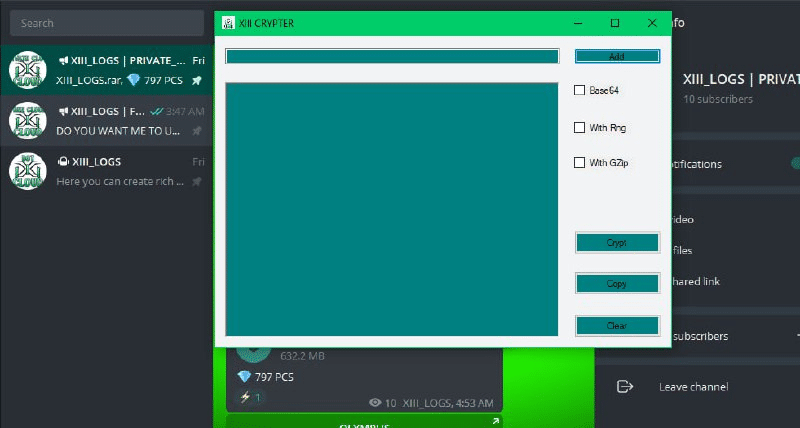The height and width of the screenshot is (428, 800).
Task: Click the bot icon beside XIII_LOGS
Action: pyautogui.click(x=63, y=162)
